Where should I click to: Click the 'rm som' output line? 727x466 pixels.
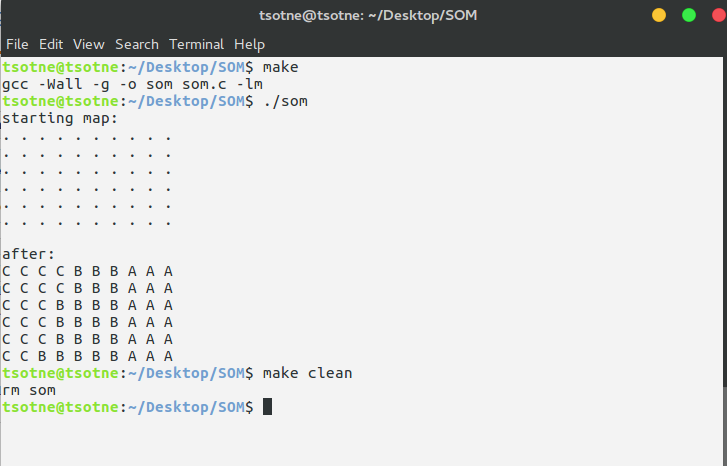[29, 390]
